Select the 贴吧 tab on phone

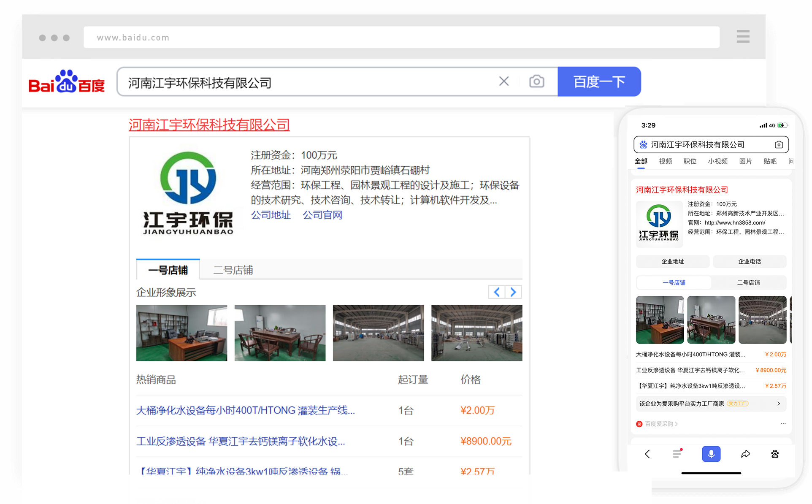(770, 162)
